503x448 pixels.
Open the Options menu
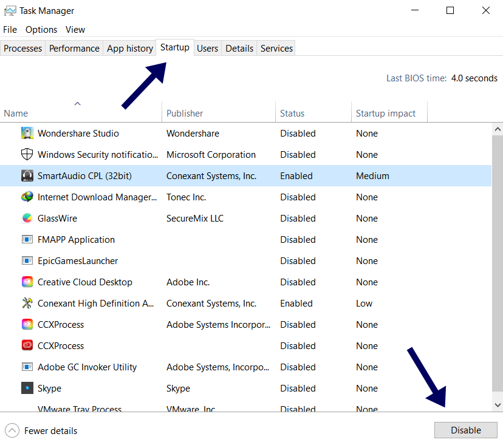(41, 29)
